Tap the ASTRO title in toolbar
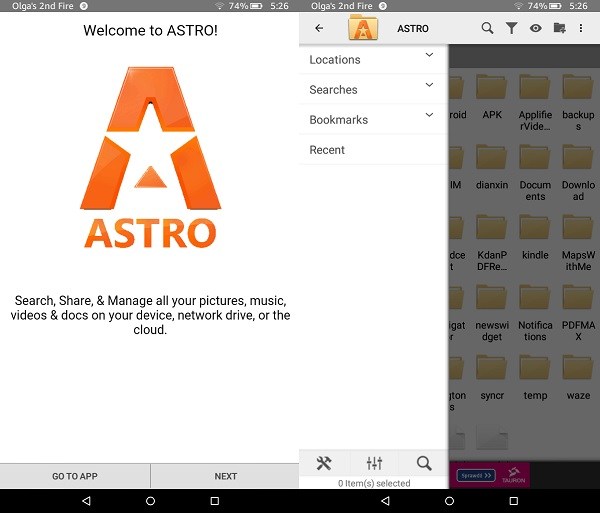This screenshot has height=513, width=600. coord(412,28)
